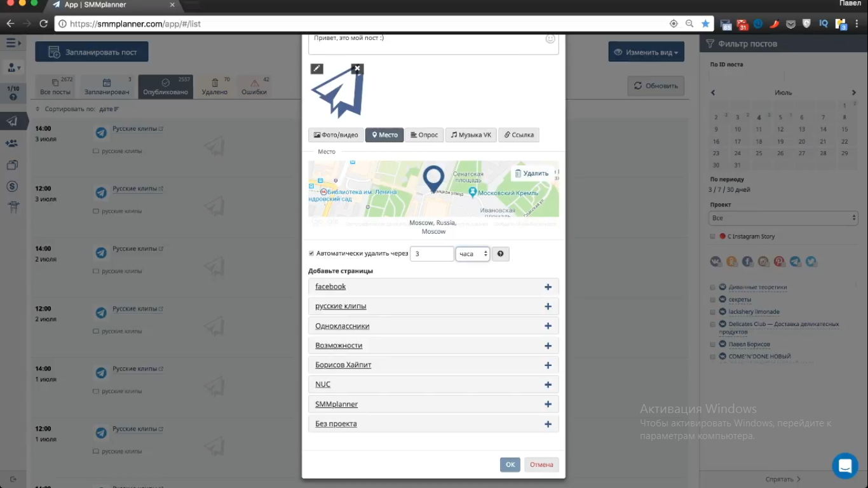868x488 pixels.
Task: Expand the facebook project with plus
Action: click(x=548, y=287)
